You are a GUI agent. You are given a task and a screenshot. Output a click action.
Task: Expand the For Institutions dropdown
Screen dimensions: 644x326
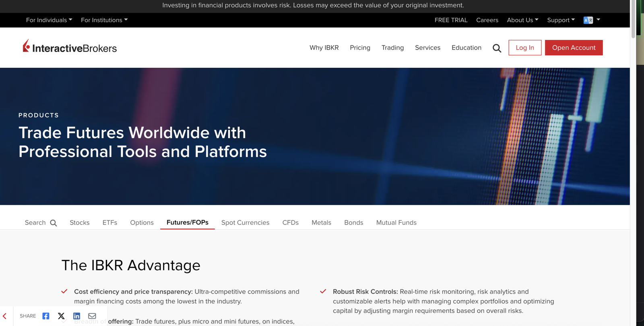104,20
